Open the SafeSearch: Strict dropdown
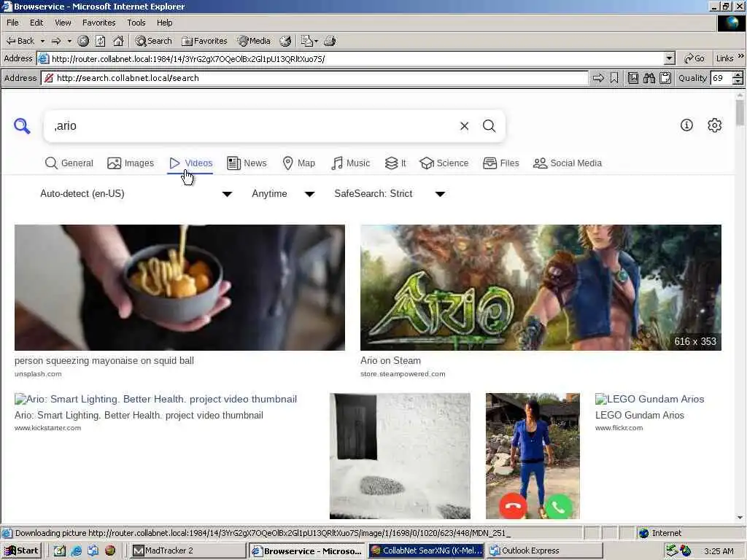 pyautogui.click(x=390, y=194)
